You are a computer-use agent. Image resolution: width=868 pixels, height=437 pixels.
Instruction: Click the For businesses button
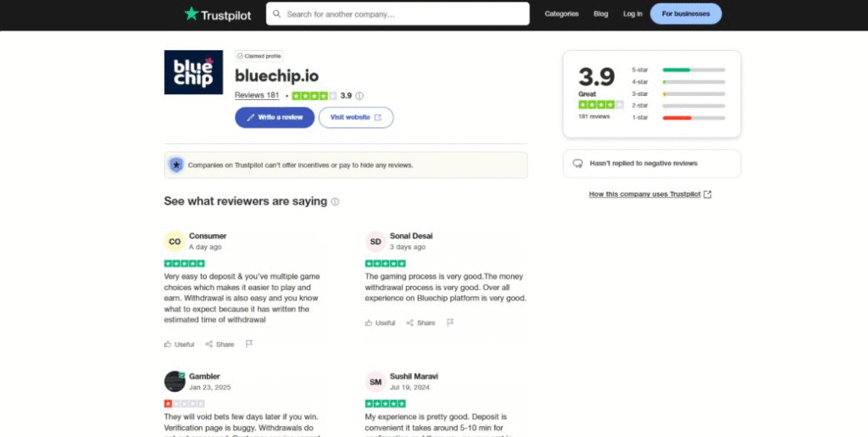[686, 14]
